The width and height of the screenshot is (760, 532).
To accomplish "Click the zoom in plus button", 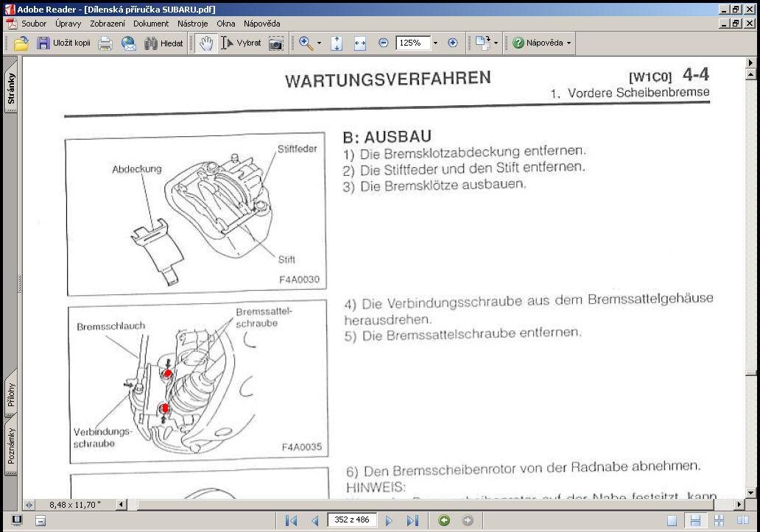I will click(x=453, y=43).
